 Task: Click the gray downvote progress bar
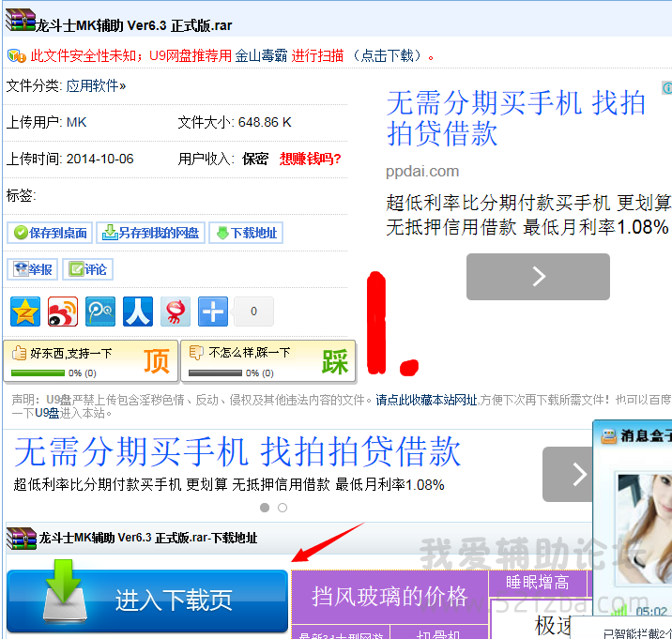tap(215, 373)
